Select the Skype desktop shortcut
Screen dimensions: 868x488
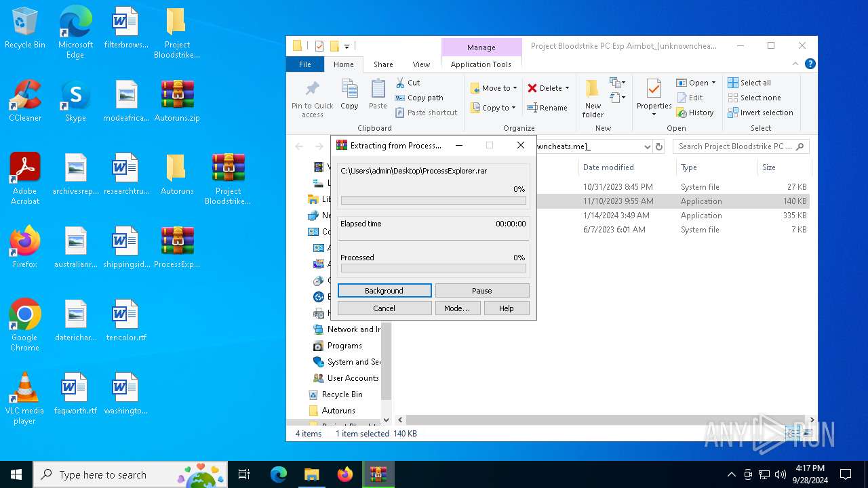(x=75, y=102)
